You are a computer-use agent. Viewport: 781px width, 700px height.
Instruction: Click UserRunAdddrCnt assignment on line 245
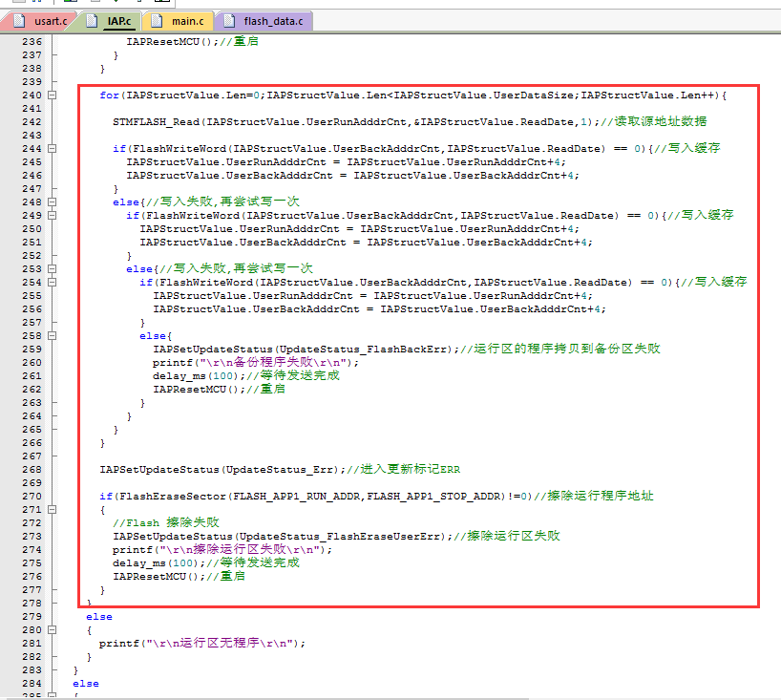tap(347, 162)
